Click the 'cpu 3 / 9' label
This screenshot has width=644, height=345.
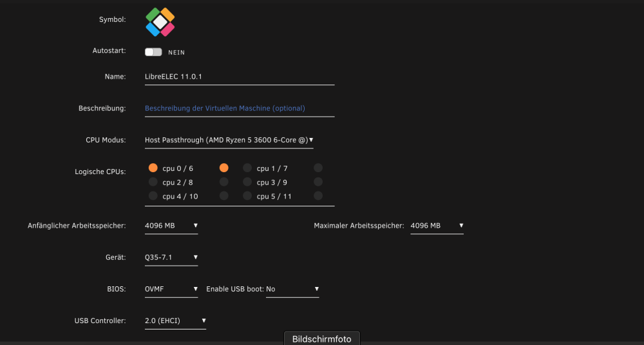tap(272, 182)
